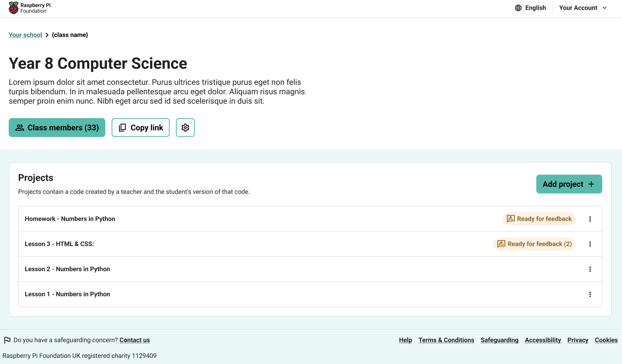Image resolution: width=622 pixels, height=364 pixels.
Task: Go back to Your school breadcrumb
Action: [25, 35]
